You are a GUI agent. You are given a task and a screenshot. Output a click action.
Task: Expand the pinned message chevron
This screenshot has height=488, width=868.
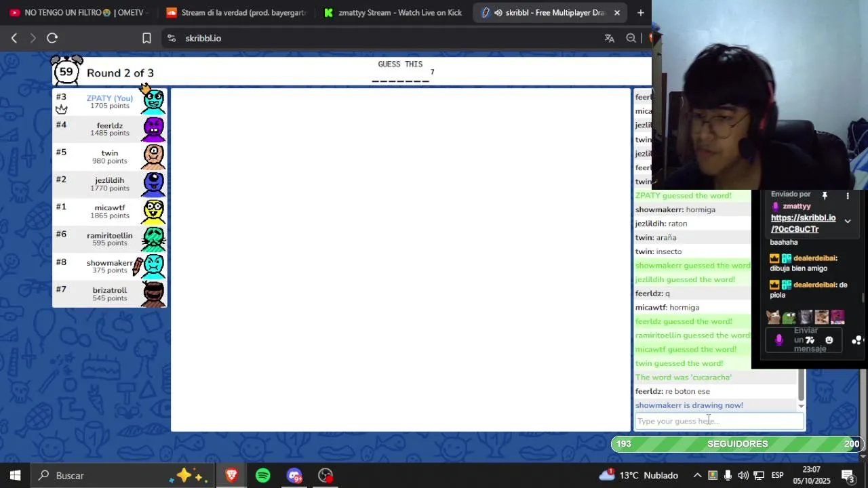(848, 221)
